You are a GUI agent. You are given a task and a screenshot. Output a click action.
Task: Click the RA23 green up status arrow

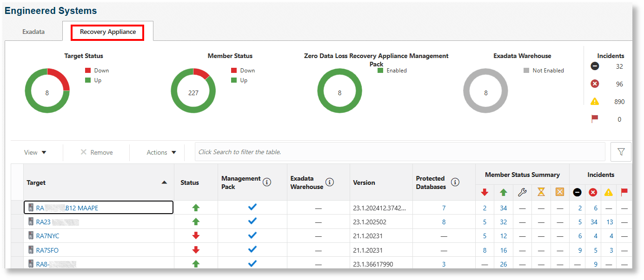pos(196,222)
